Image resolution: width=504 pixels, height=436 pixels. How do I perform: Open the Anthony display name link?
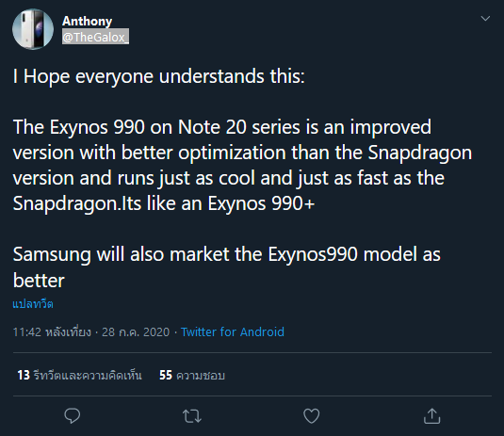coord(87,22)
